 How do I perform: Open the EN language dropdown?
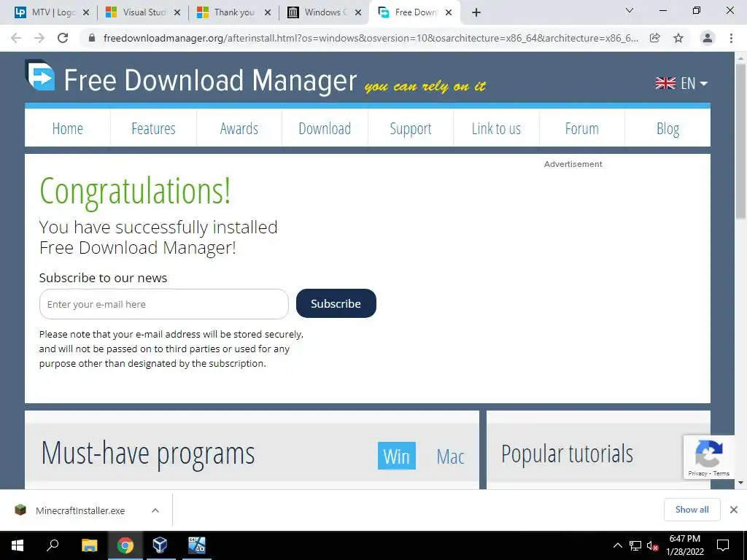[x=681, y=83]
